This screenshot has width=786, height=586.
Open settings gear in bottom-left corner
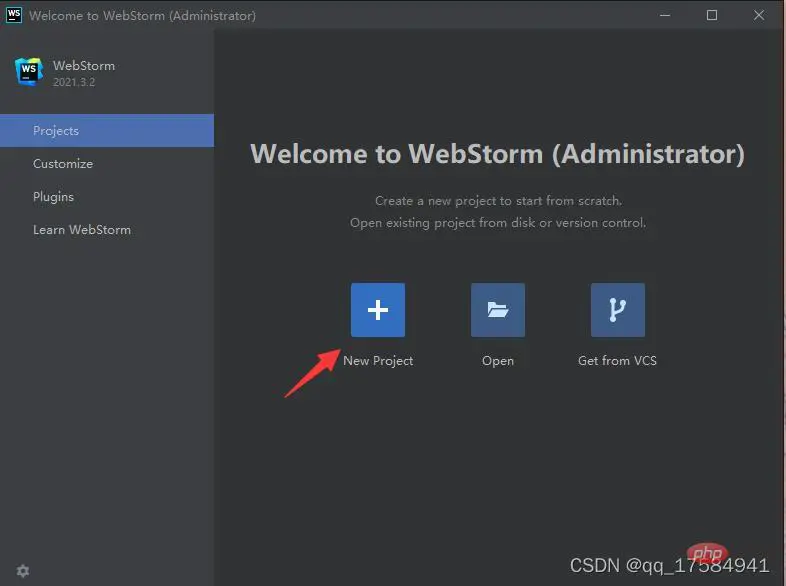click(23, 570)
